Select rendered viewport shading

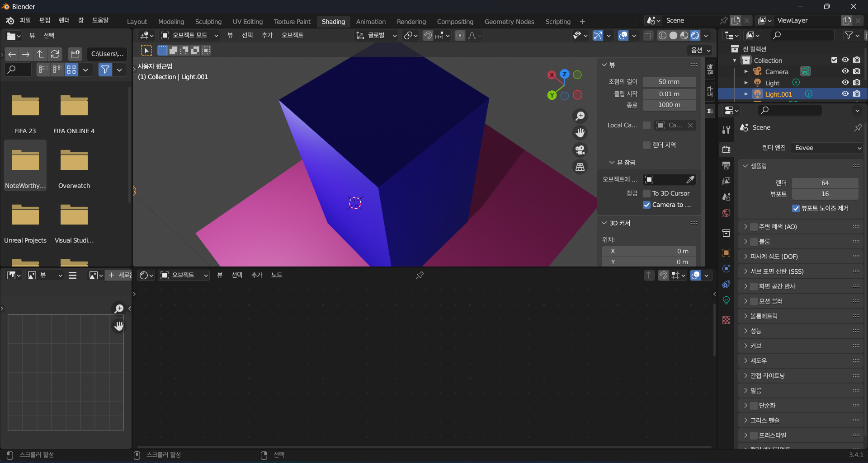pos(695,36)
